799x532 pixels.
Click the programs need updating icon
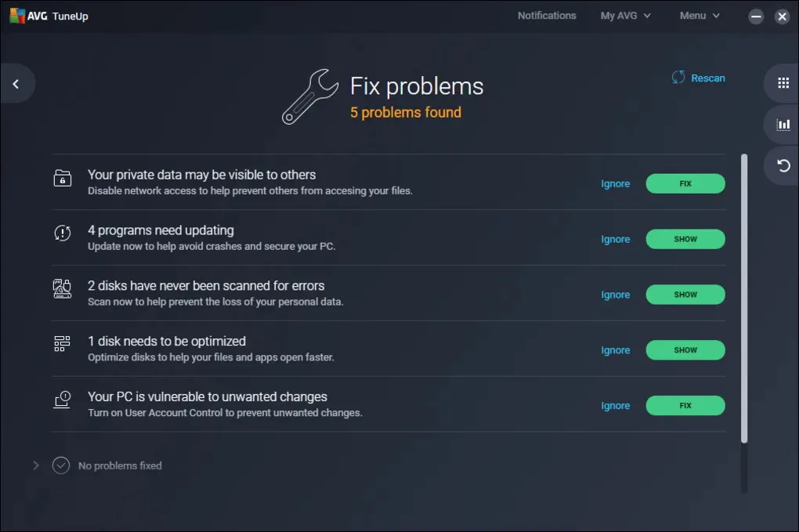click(62, 233)
